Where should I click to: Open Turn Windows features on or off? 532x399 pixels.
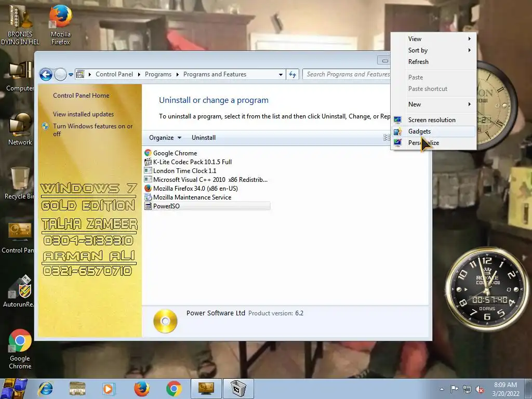(92, 130)
